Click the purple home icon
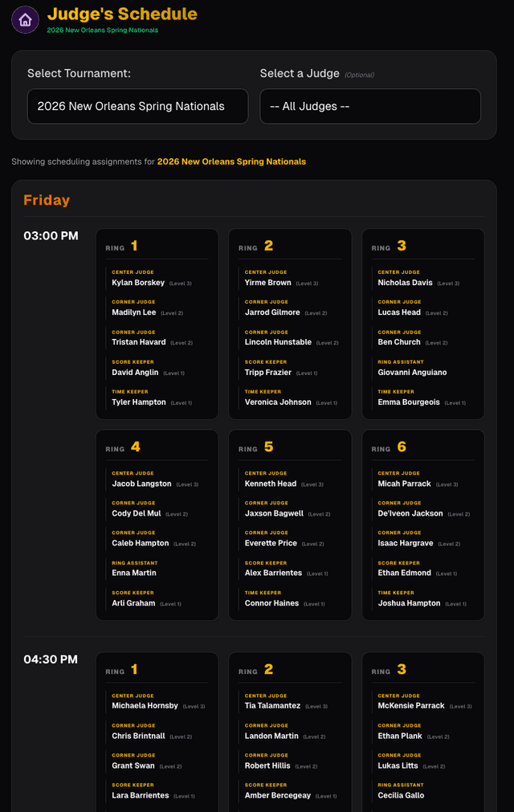 tap(25, 20)
